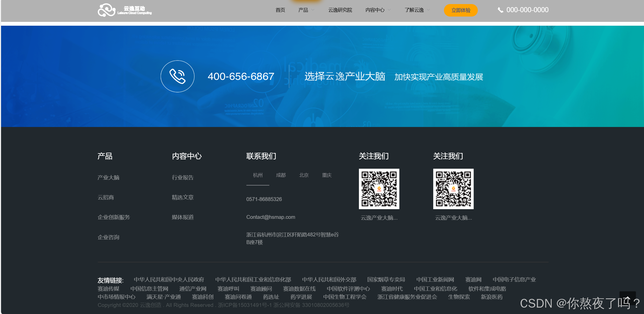This screenshot has width=644, height=314.
Task: Open the 中国信息主管网 link
Action: click(x=149, y=289)
